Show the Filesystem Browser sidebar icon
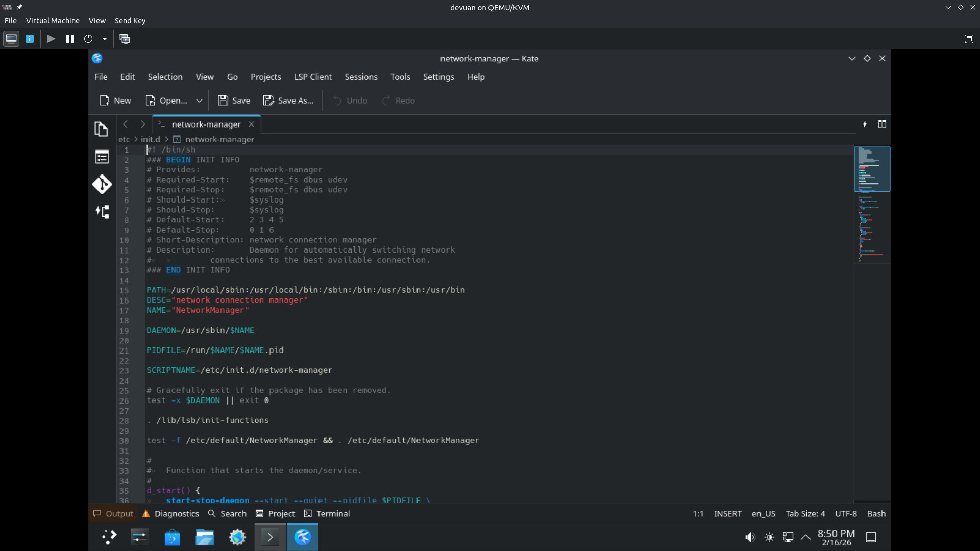This screenshot has width=980, height=551. 102,157
